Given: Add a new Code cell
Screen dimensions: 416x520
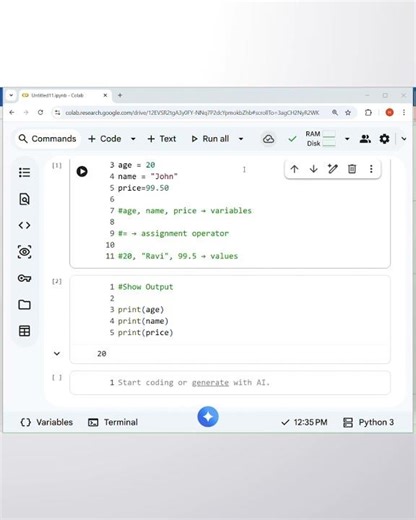Looking at the screenshot, I should click(105, 139).
